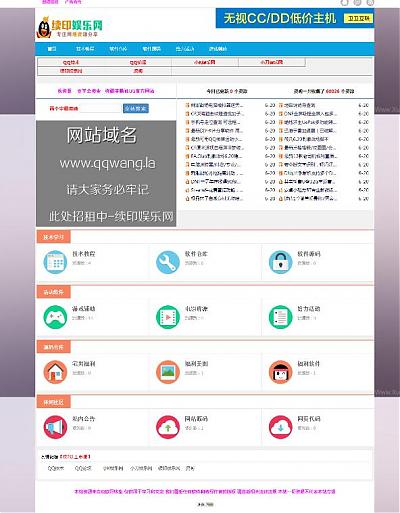
Task: Click the search text input field
Action: tap(101, 108)
